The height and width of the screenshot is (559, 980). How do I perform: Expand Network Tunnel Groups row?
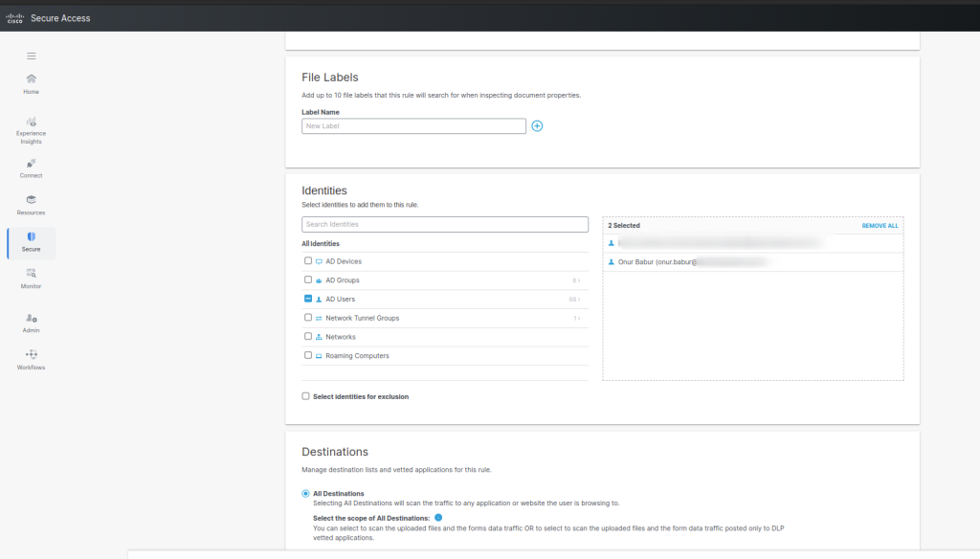576,318
